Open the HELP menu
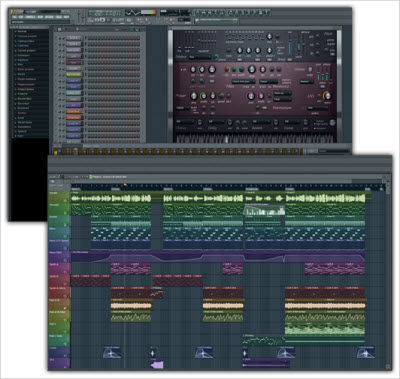 click(x=66, y=17)
